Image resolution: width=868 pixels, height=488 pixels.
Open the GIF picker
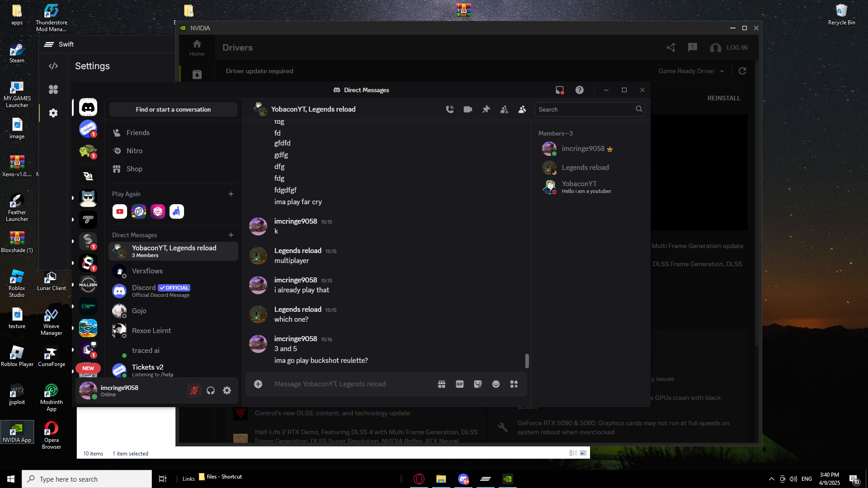tap(460, 384)
